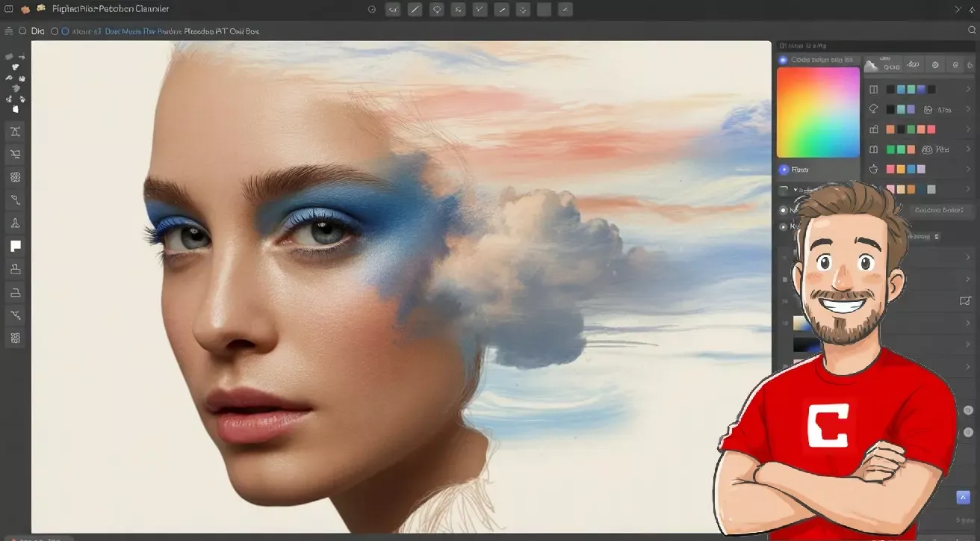Click the search magnifier icon at top right

coord(970,31)
